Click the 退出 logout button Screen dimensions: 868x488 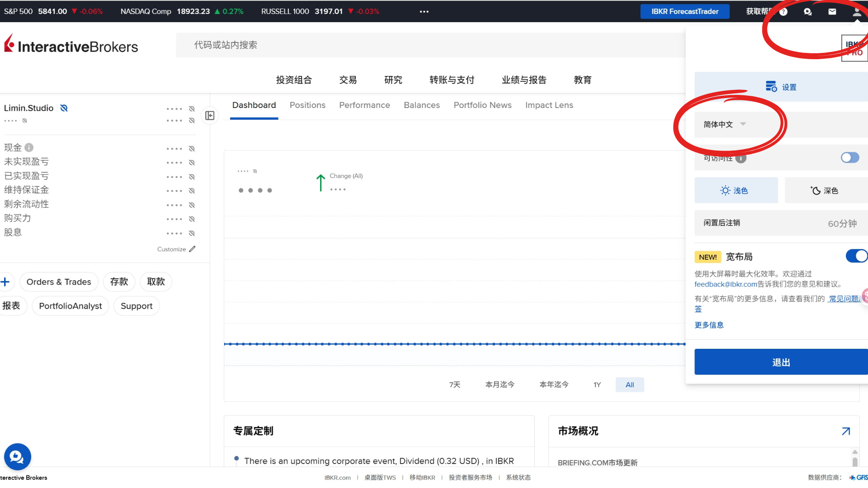pyautogui.click(x=781, y=362)
